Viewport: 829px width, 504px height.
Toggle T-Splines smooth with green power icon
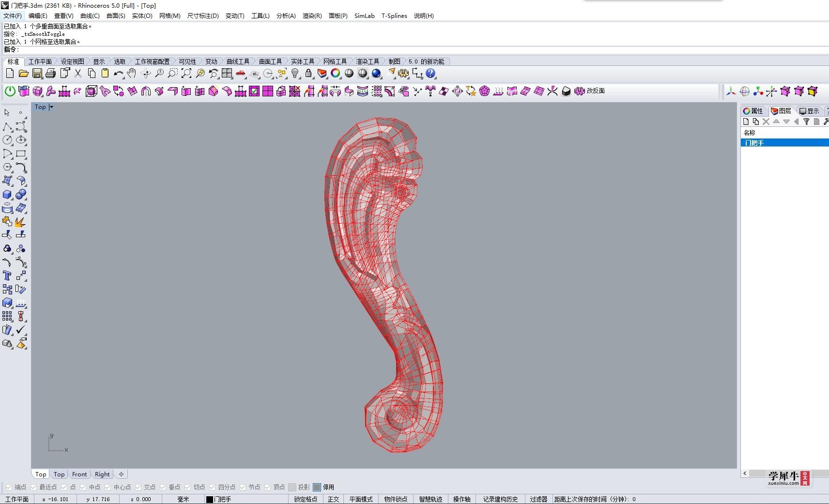point(10,91)
